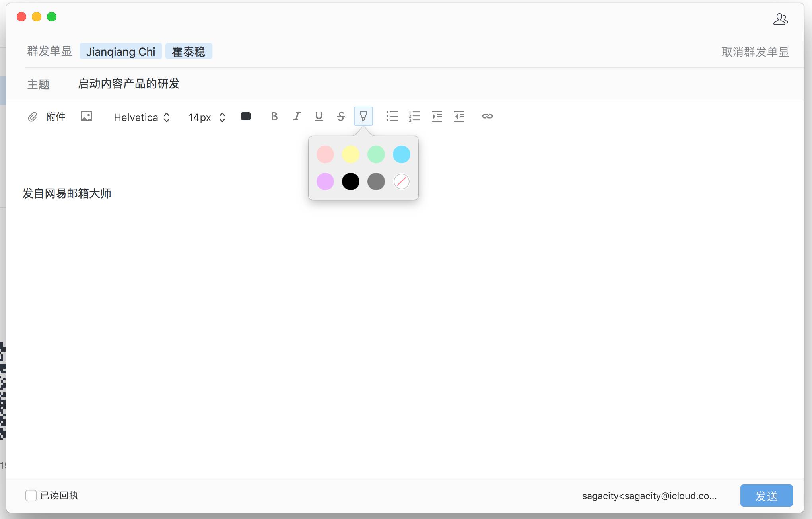The image size is (812, 519).
Task: Toggle italic formatting
Action: [x=297, y=116]
